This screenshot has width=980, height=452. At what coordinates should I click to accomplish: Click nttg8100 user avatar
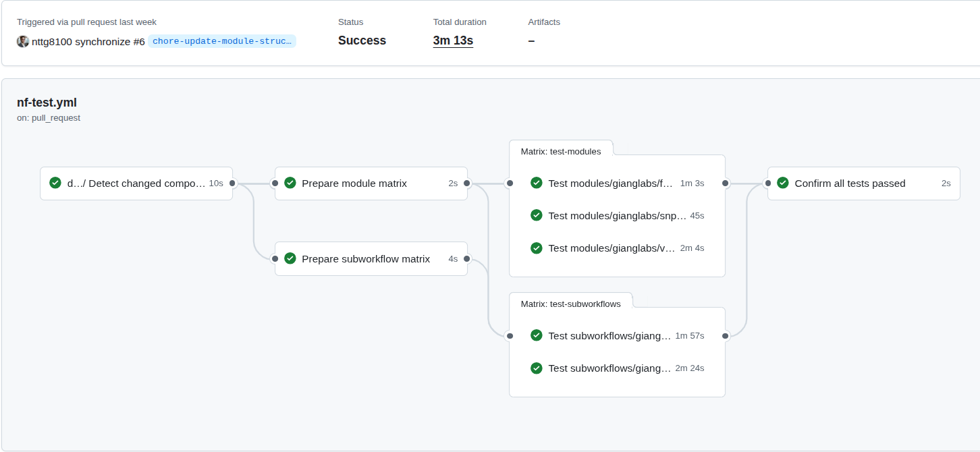click(23, 41)
